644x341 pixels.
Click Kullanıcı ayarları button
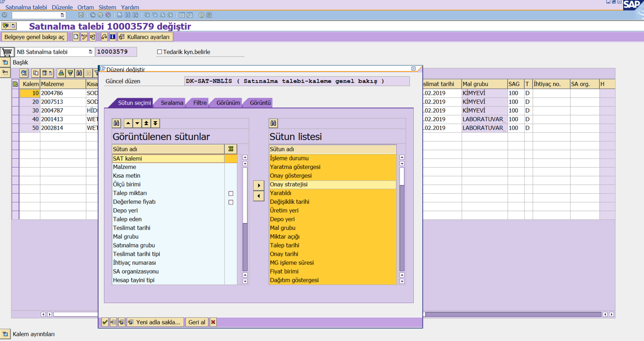coord(145,37)
